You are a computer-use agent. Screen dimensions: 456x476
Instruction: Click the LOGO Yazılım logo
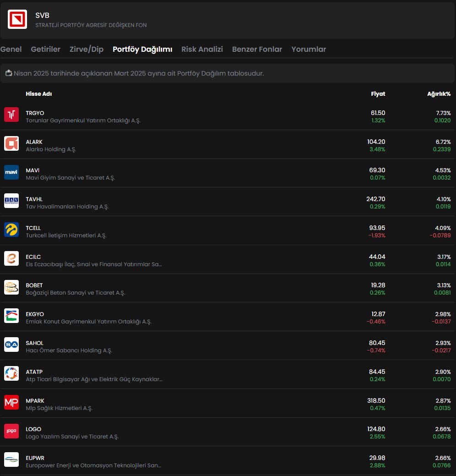click(11, 431)
